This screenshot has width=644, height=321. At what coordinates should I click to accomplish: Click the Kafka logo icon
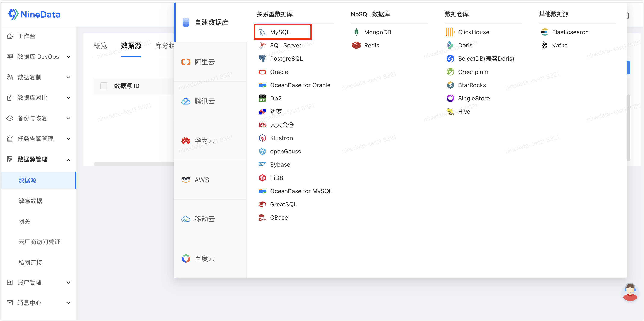pos(544,46)
